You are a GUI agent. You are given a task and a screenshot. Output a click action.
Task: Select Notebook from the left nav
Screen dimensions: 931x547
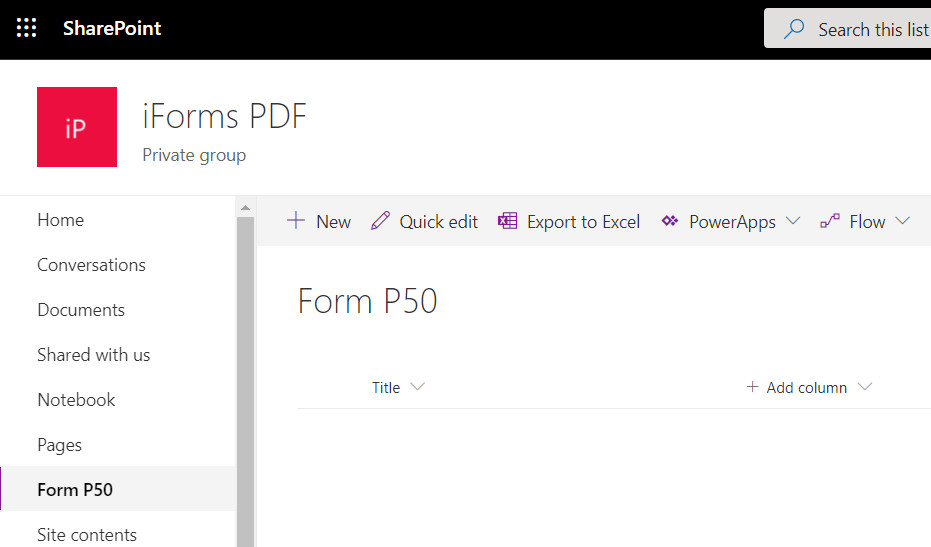click(76, 400)
